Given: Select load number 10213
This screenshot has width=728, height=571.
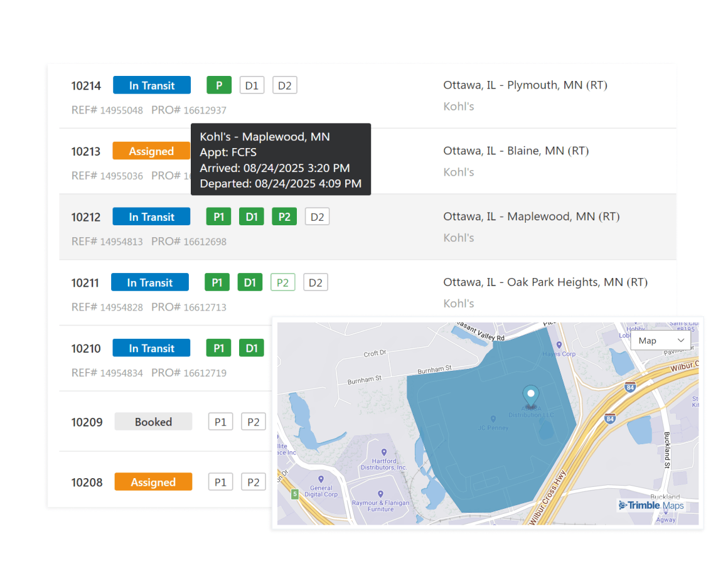Looking at the screenshot, I should 86,152.
